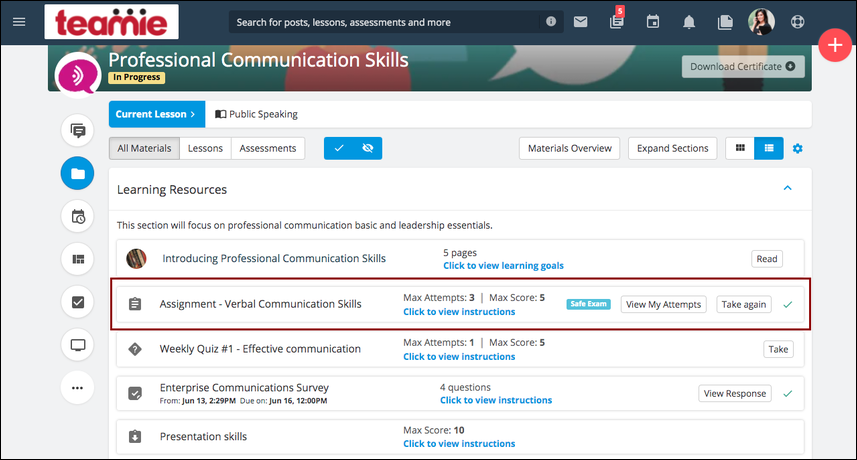The height and width of the screenshot is (460, 857).
Task: Switch to list view of materials
Action: 768,148
